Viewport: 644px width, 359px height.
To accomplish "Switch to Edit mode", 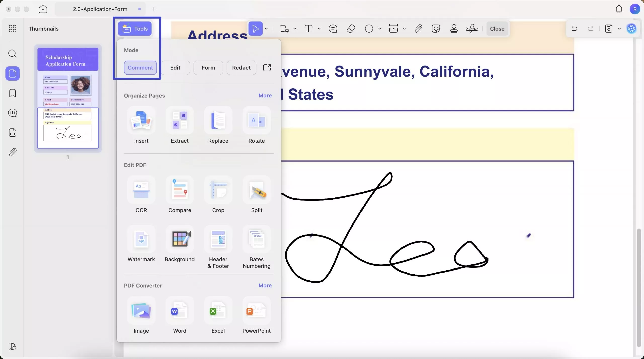I will coord(175,68).
